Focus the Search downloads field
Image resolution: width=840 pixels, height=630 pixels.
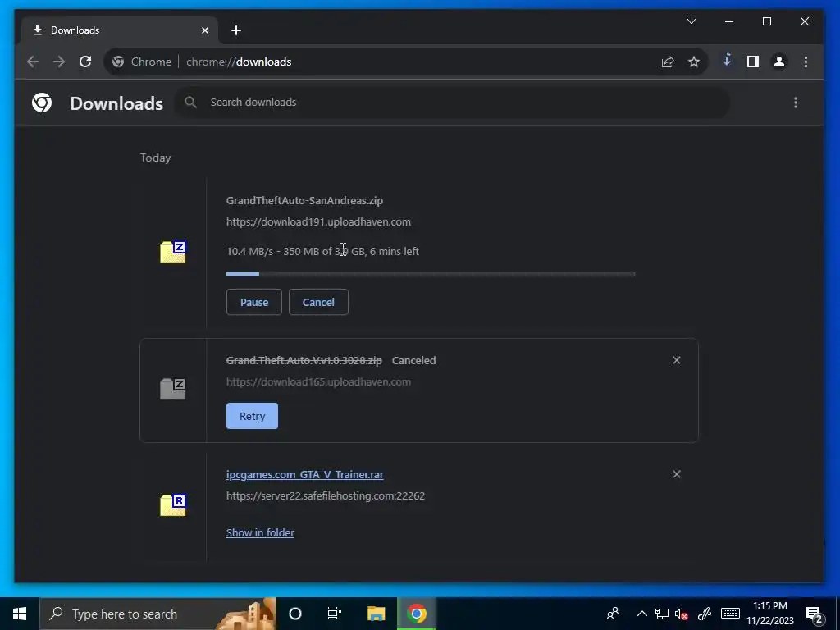click(452, 102)
